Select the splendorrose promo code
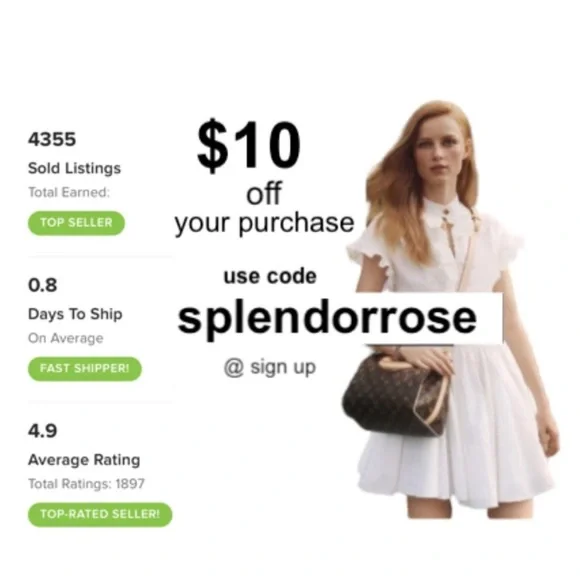This screenshot has height=580, width=580. click(x=327, y=318)
